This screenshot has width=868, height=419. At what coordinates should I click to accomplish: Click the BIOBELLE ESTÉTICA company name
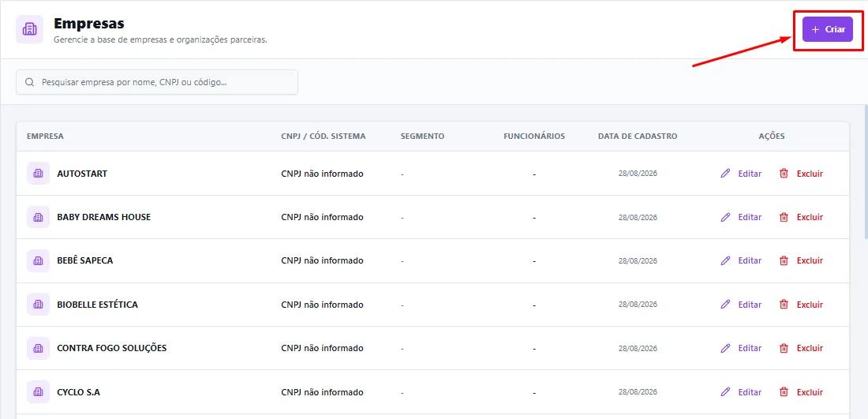coord(97,305)
